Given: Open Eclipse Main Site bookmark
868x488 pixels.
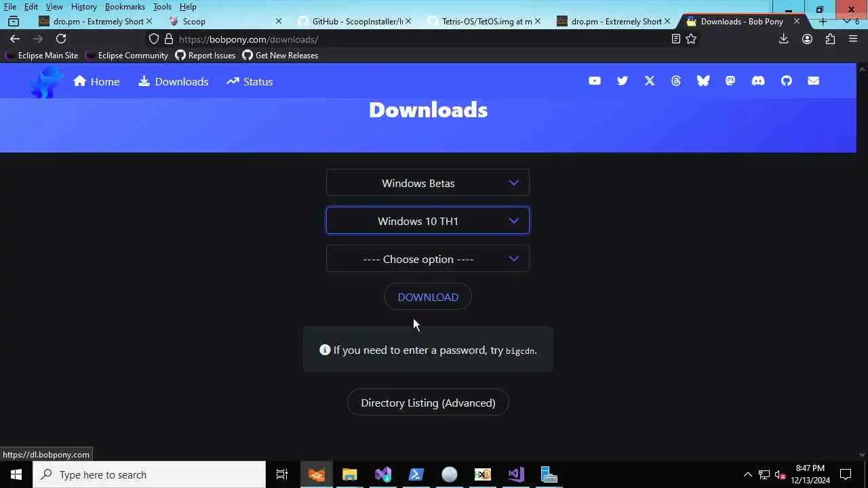Looking at the screenshot, I should (41, 56).
